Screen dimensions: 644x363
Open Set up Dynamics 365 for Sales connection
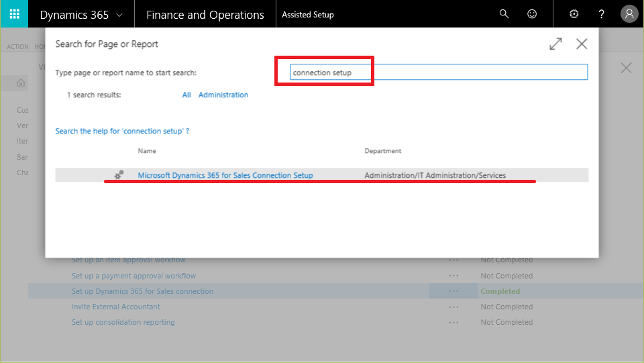tap(142, 291)
